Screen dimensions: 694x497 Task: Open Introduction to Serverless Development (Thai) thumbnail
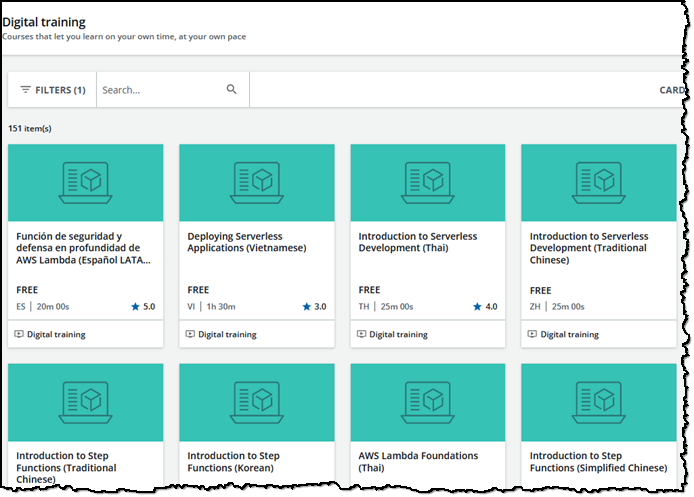click(428, 182)
